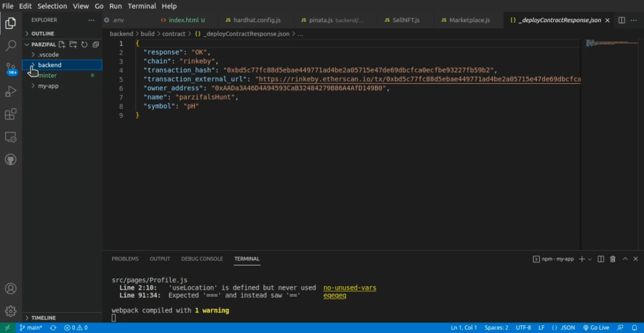This screenshot has height=333, width=644.
Task: Open the Edit menu
Action: click(x=25, y=6)
